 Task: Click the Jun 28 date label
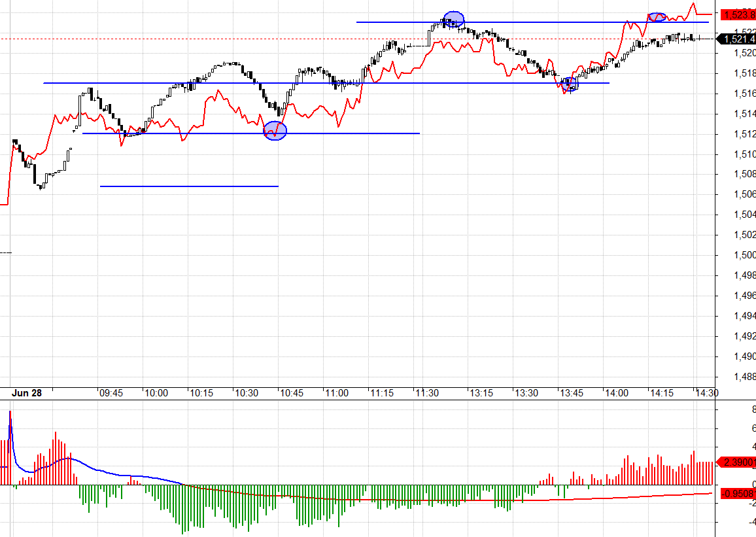26,392
